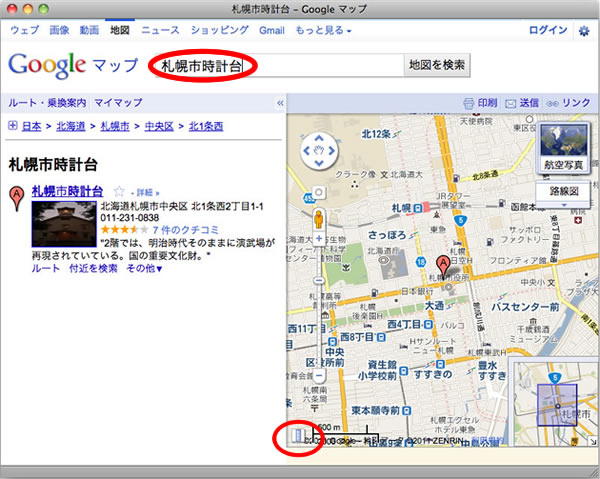Click the バスセンター前 station label

pyautogui.click(x=525, y=307)
